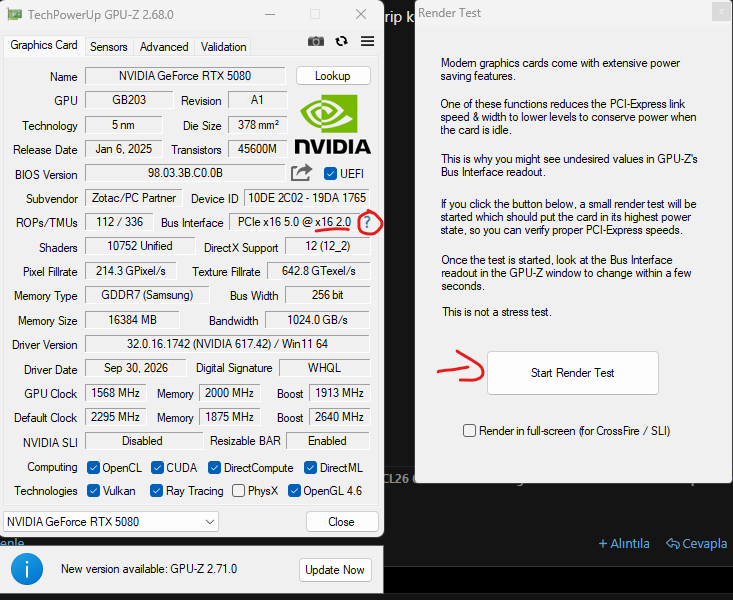This screenshot has width=733, height=600.
Task: Click the GPU Clock field 1568 MHz
Action: click(x=115, y=393)
